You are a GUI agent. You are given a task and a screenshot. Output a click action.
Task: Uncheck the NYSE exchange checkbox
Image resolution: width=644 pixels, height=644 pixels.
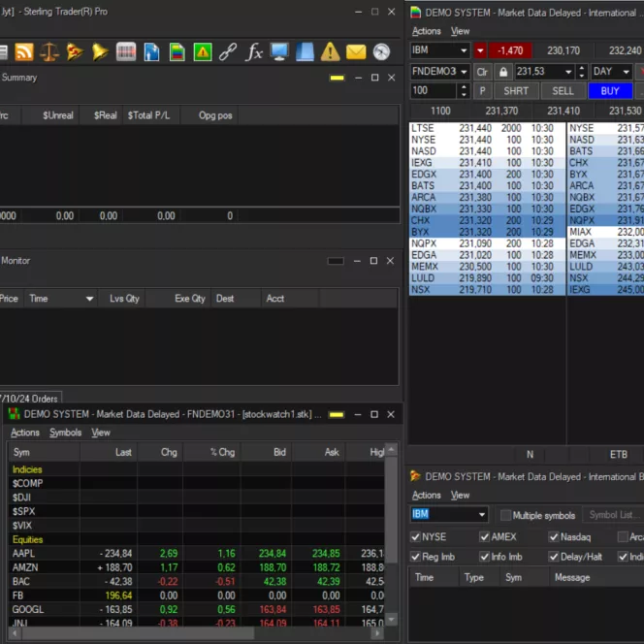[x=416, y=536]
